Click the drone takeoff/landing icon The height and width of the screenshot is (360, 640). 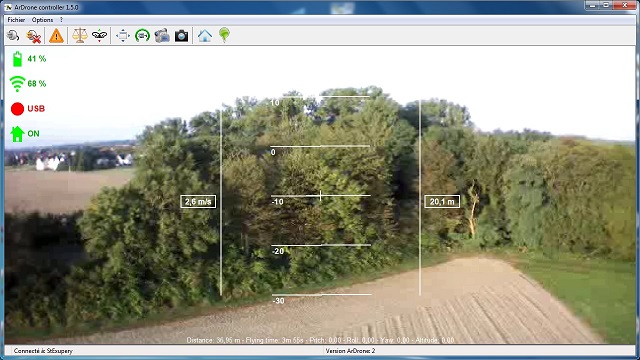coord(99,36)
